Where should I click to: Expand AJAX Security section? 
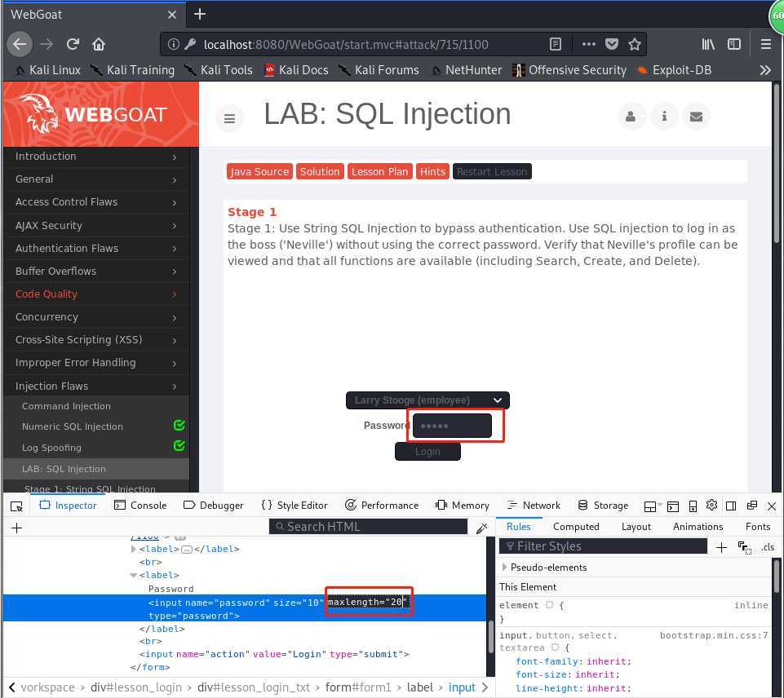96,225
